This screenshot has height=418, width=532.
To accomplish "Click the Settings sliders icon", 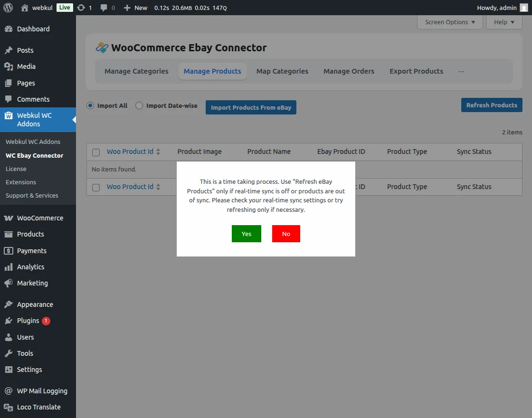I will pyautogui.click(x=9, y=370).
